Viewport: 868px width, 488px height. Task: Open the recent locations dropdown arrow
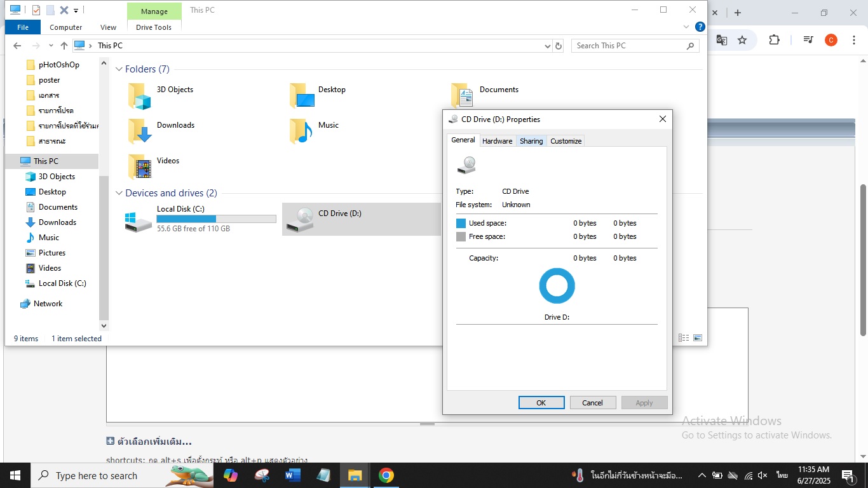51,46
